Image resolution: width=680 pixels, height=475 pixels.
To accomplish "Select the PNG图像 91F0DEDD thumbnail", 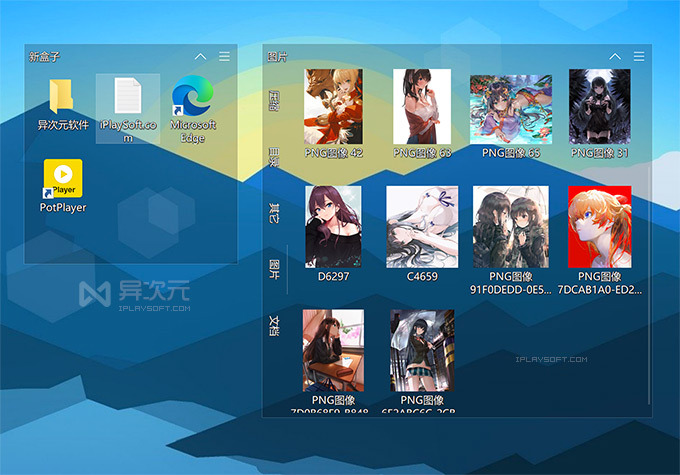I will coord(511,227).
